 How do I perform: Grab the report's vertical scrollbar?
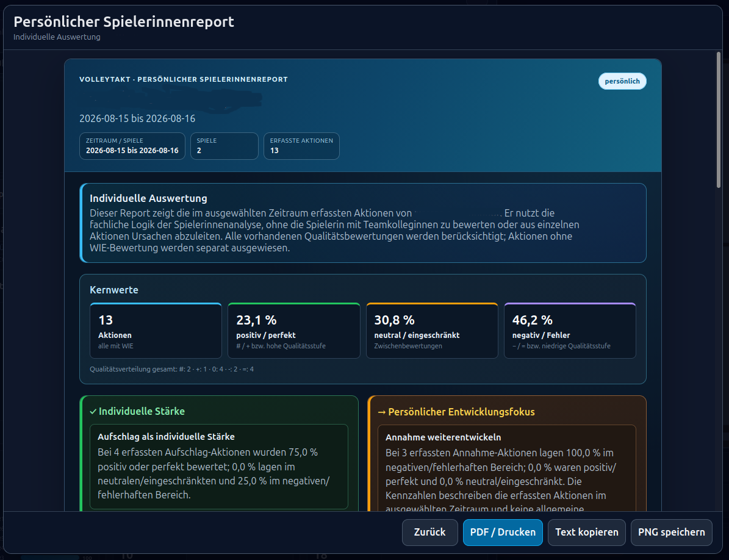718,120
